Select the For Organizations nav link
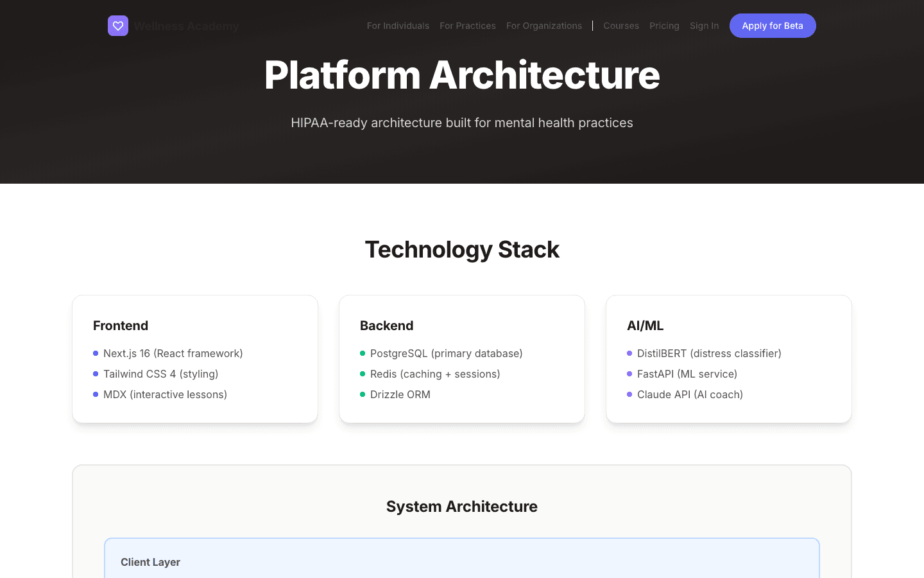The image size is (924, 578). pyautogui.click(x=544, y=26)
